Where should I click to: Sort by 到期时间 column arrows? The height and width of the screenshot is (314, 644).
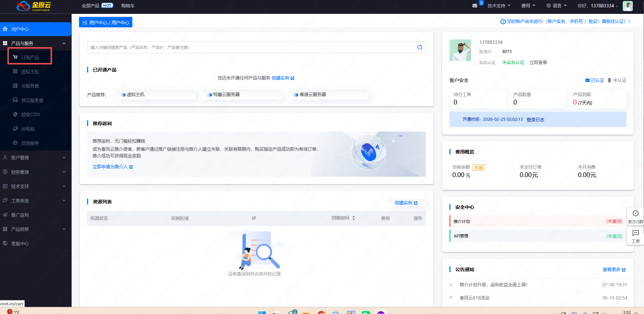(x=354, y=218)
